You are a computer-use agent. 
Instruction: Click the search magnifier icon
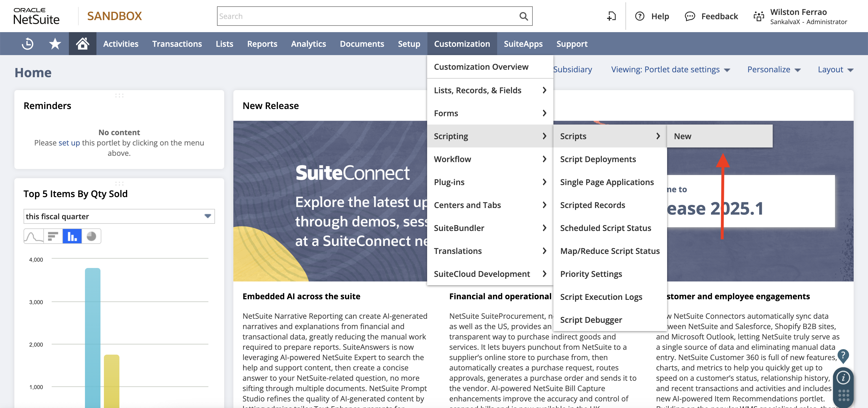click(523, 16)
